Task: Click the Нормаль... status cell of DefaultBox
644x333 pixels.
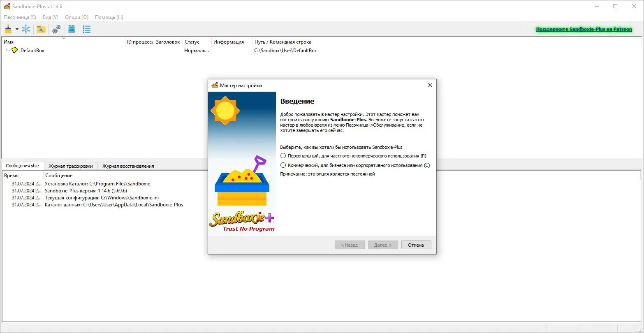Action: pyautogui.click(x=197, y=51)
